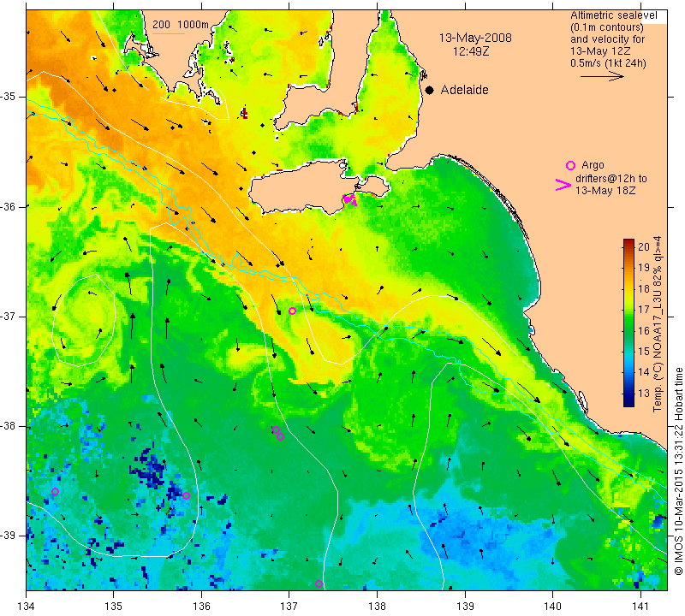This screenshot has width=685, height=616.
Task: Click the colorbar label '13'
Action: (x=644, y=394)
